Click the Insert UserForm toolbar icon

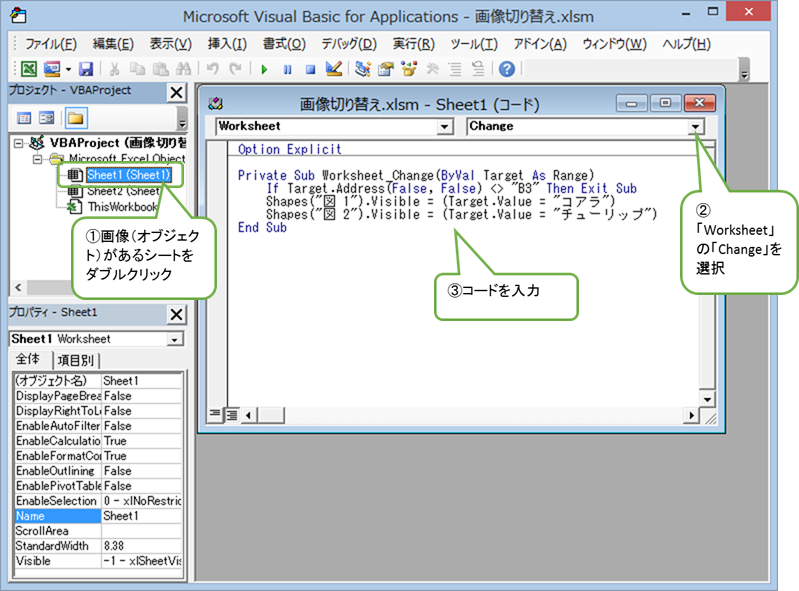tap(52, 68)
